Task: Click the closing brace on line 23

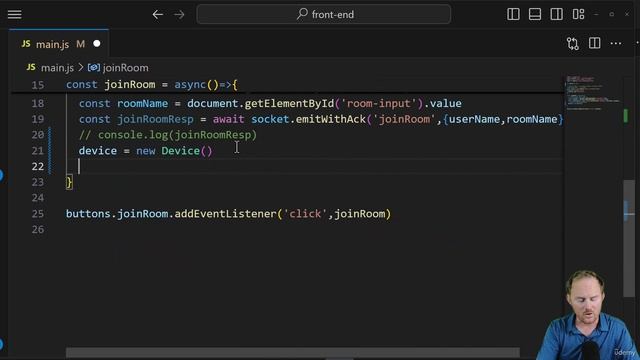Action: point(69,182)
